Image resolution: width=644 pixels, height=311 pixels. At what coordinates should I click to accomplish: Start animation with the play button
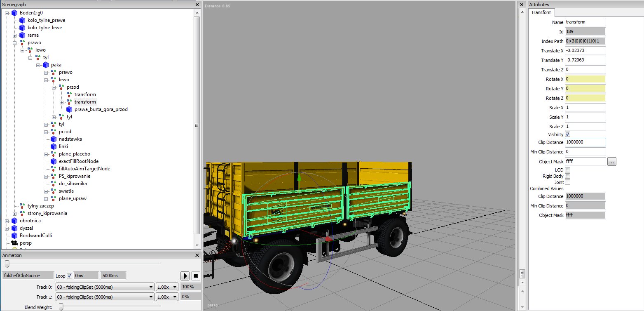click(x=185, y=276)
